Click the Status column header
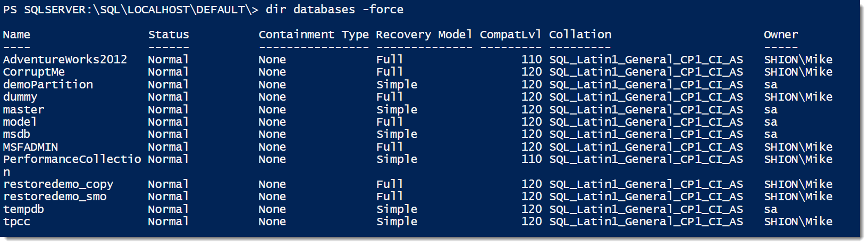The height and width of the screenshot is (245, 868). (168, 35)
